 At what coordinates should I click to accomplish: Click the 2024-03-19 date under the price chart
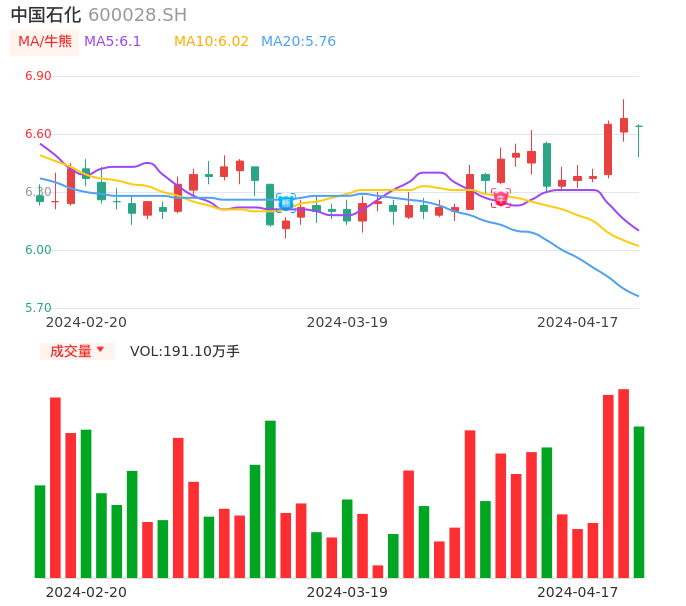pos(347,322)
